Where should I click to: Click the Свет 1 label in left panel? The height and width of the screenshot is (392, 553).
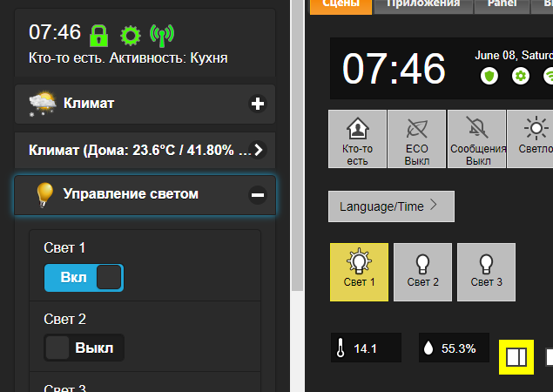[x=64, y=247]
